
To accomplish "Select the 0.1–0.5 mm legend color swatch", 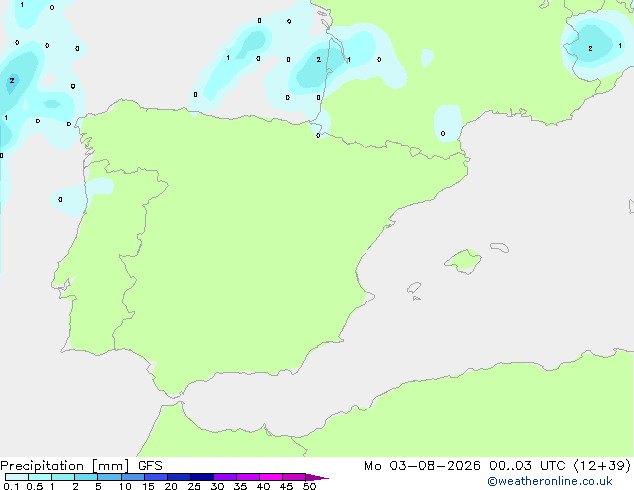I will point(17,477).
